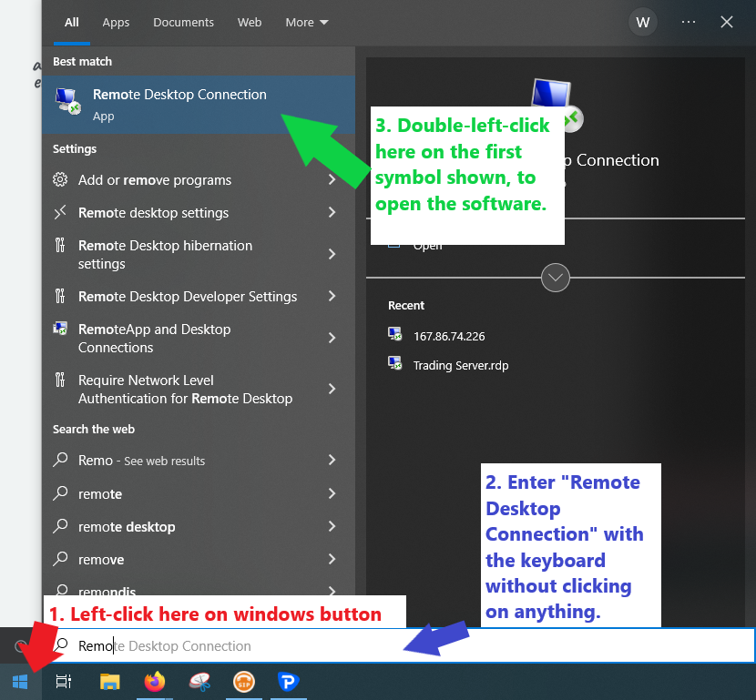The image size is (756, 700).
Task: Open Task View on the taskbar
Action: point(63,682)
